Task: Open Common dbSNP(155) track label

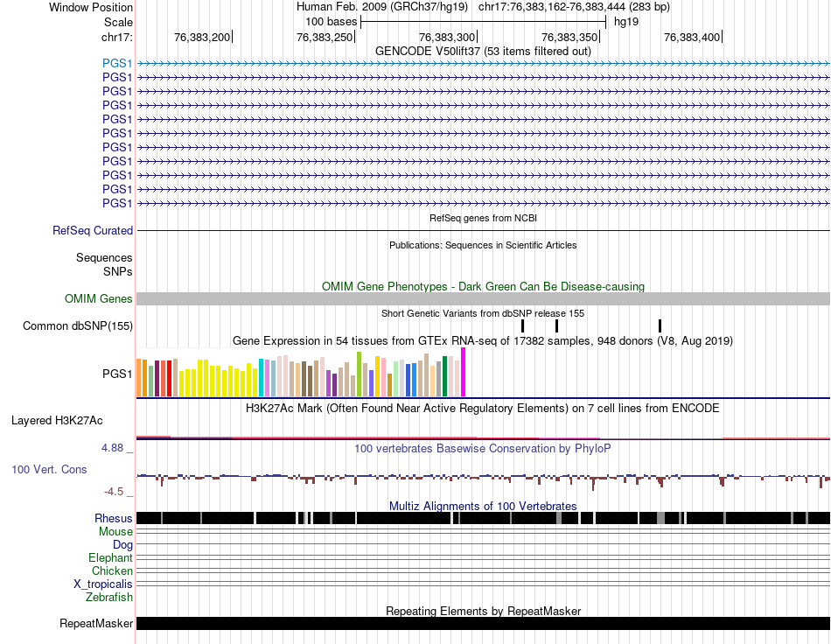Action: point(78,326)
